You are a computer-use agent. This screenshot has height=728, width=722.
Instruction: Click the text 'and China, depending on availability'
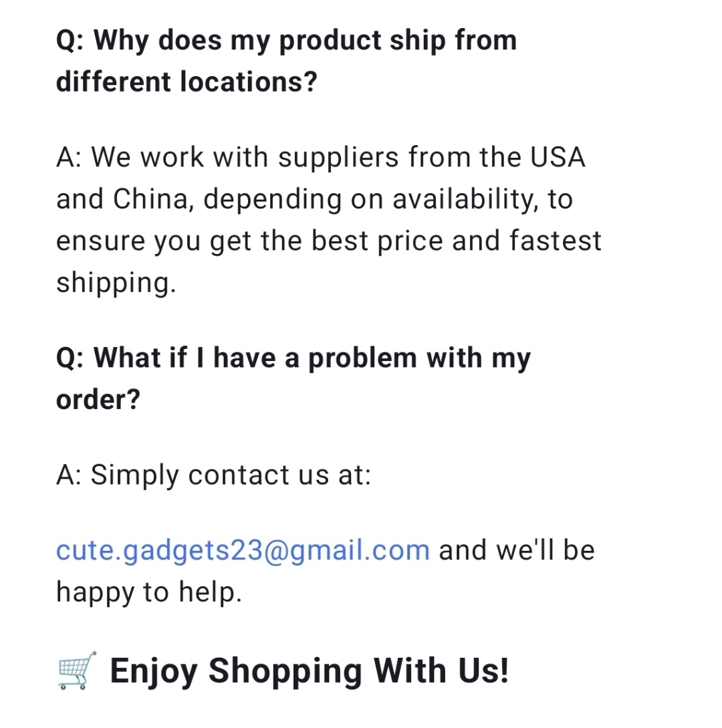[x=297, y=200]
